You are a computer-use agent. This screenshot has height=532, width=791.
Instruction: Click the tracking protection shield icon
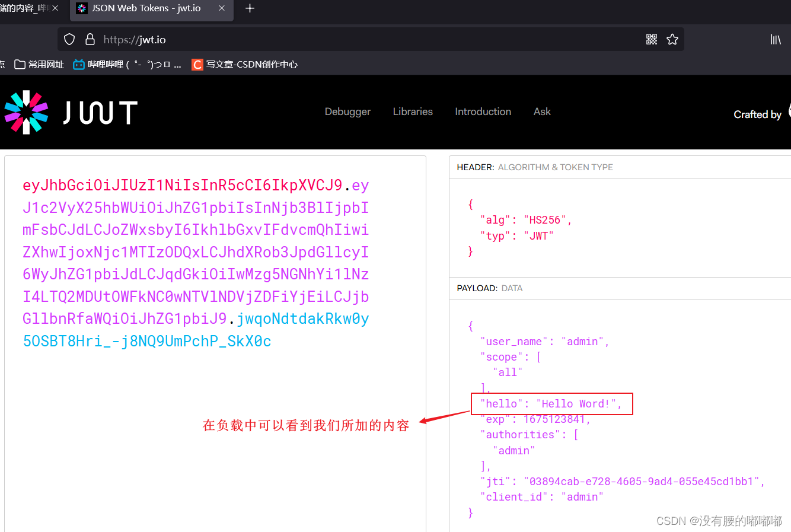tap(69, 39)
